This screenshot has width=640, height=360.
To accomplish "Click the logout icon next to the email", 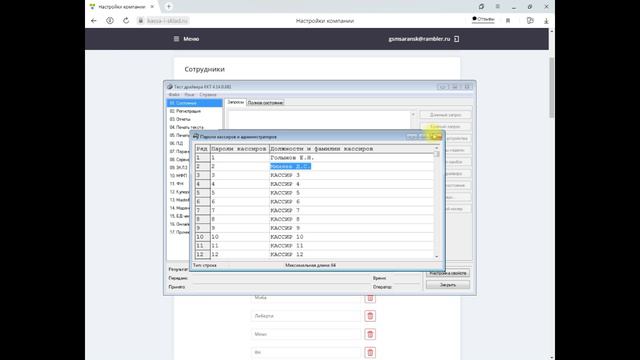I will [457, 39].
